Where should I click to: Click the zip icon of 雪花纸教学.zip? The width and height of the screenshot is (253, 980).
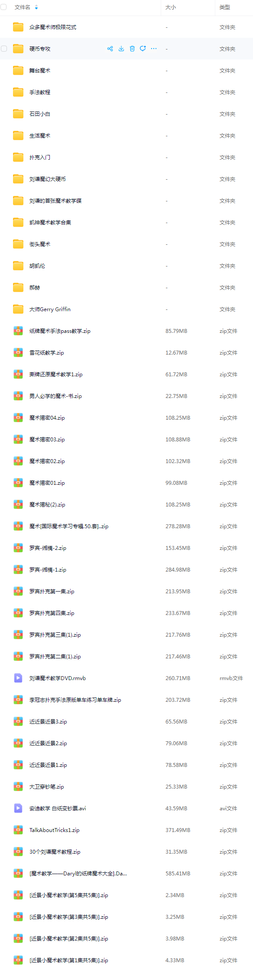click(18, 352)
